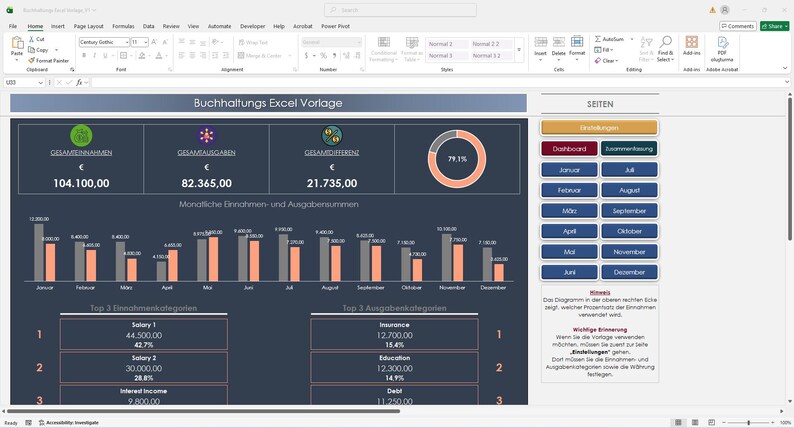Open the font size 11 dropdown
Screen dimensions: 794x428
coord(146,43)
